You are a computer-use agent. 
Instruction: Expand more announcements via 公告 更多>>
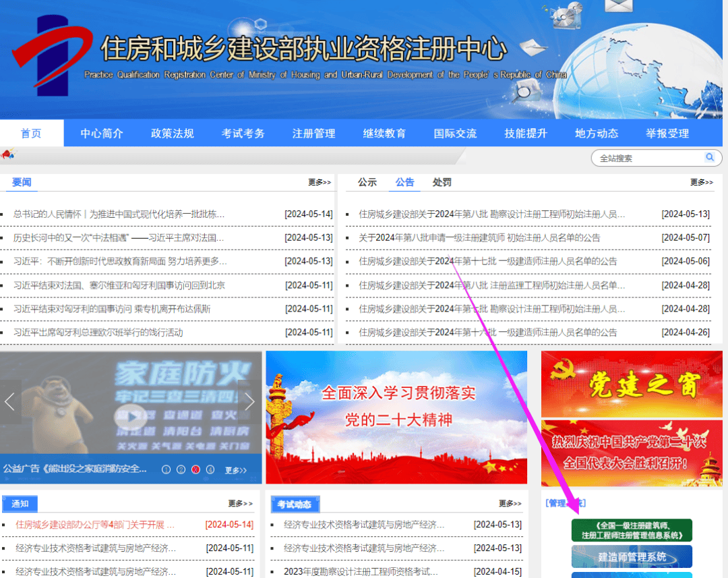tap(700, 181)
